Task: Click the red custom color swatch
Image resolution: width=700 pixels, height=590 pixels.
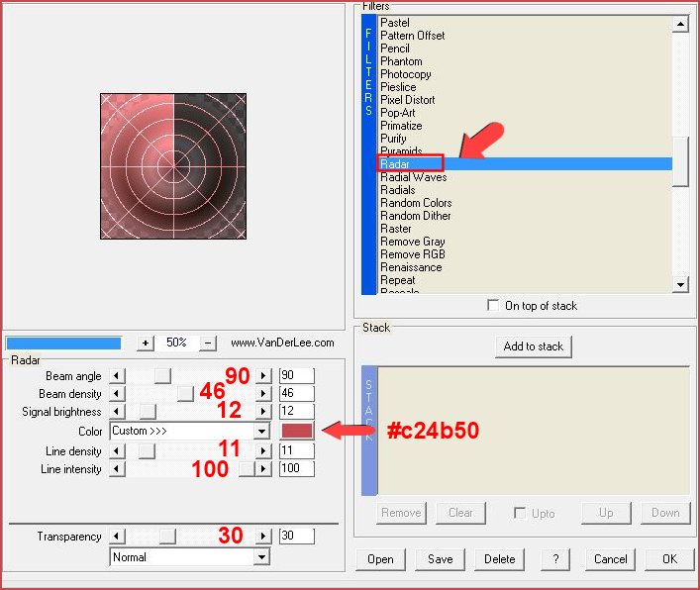Action: (x=297, y=431)
